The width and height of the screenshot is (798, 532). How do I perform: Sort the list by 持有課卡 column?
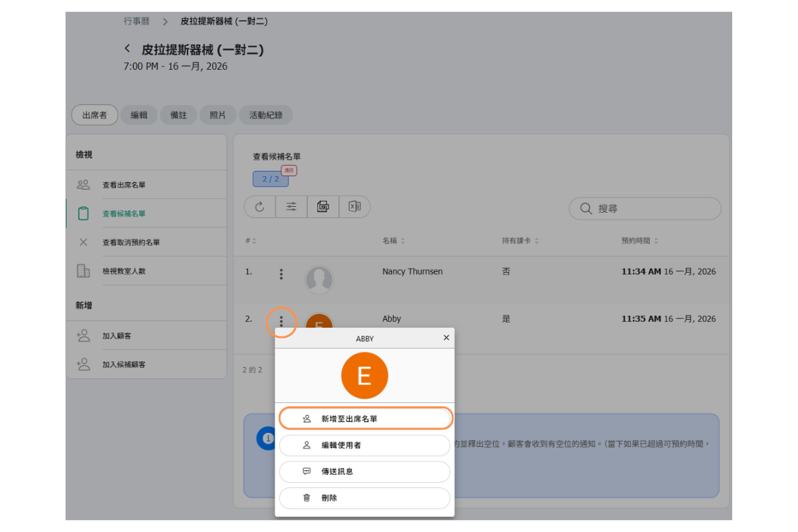(x=520, y=241)
